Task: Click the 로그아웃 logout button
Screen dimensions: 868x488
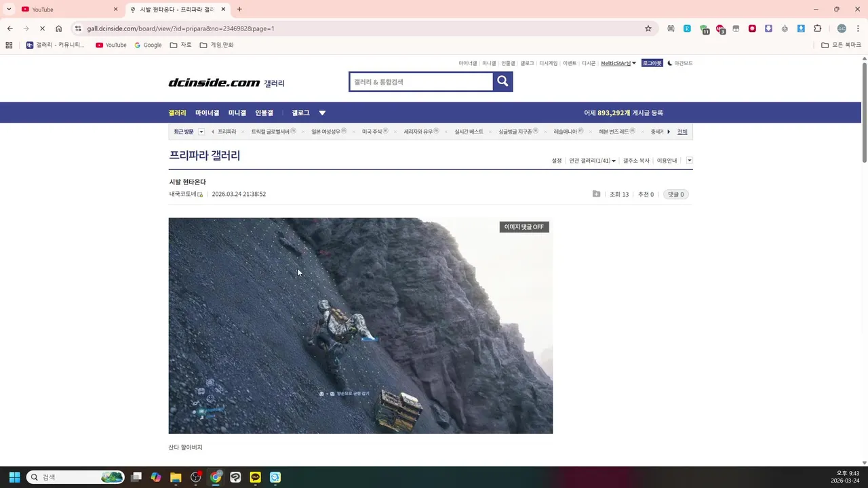Action: pyautogui.click(x=652, y=63)
